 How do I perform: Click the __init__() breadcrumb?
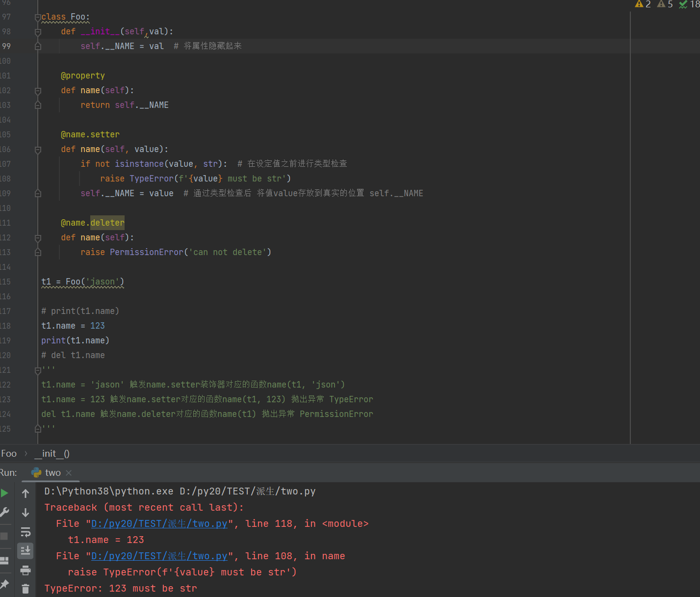(52, 454)
